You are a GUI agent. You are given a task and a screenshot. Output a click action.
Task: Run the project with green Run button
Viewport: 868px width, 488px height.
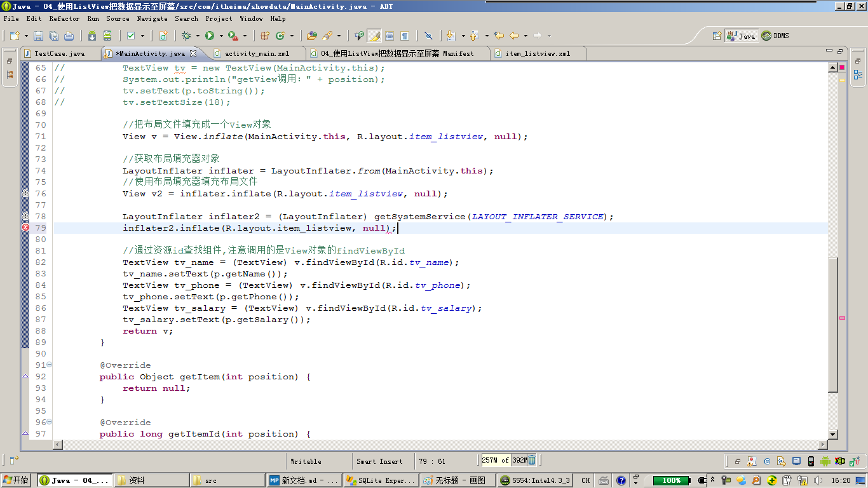pyautogui.click(x=209, y=36)
